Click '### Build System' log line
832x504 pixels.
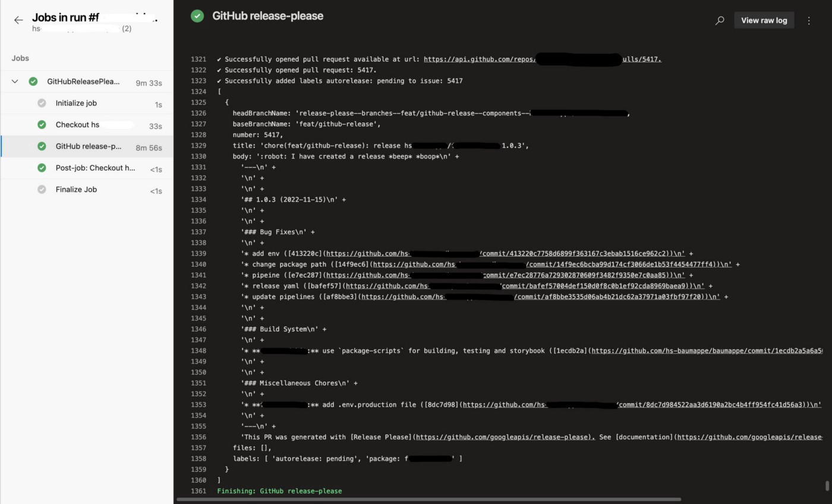pyautogui.click(x=283, y=329)
